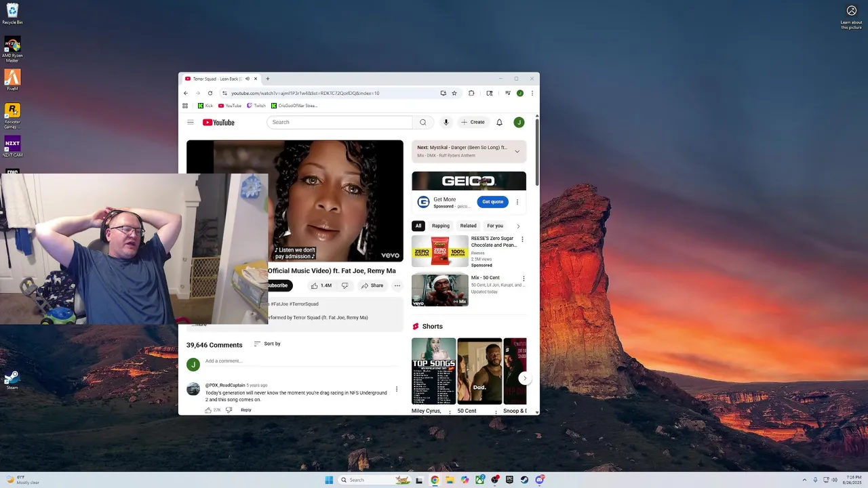
Task: Expand the description with ...more
Action: pyautogui.click(x=199, y=325)
